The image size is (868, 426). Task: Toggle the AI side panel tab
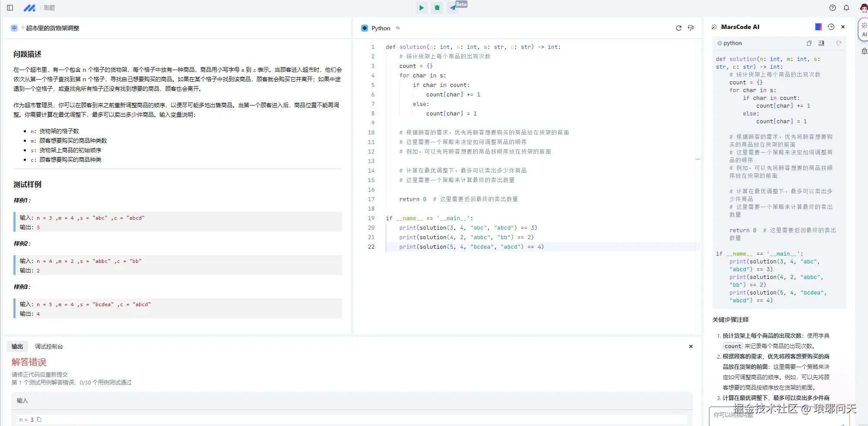click(864, 29)
